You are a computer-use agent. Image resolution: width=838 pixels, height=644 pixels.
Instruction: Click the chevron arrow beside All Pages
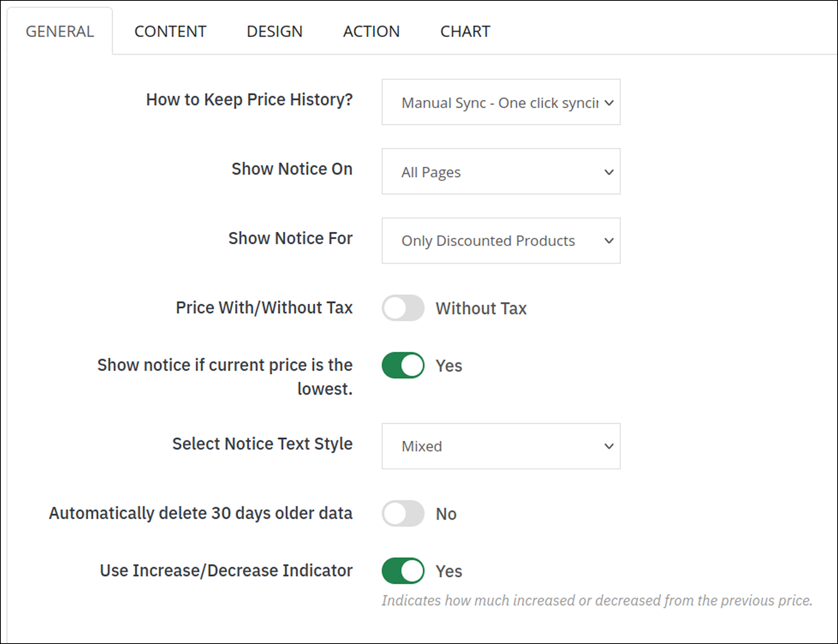click(x=609, y=172)
